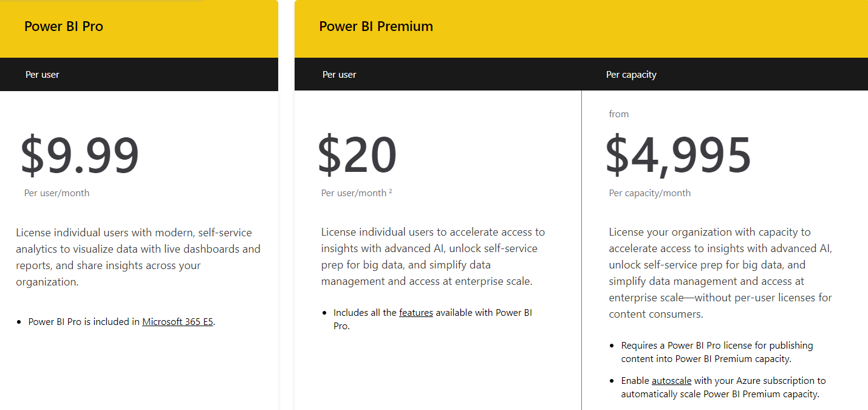868x410 pixels.
Task: Select the Per user tab under Power BI Premium
Action: tap(339, 74)
